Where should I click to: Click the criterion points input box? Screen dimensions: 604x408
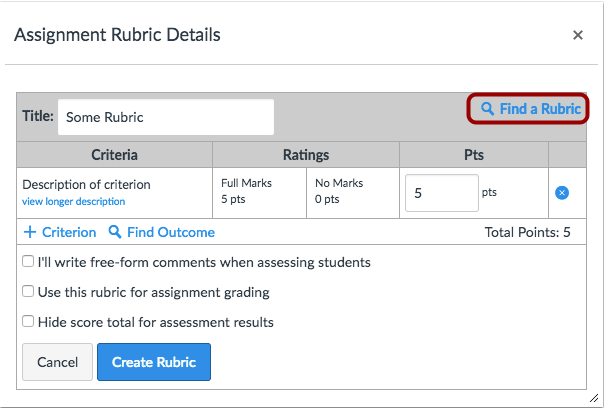tap(441, 192)
